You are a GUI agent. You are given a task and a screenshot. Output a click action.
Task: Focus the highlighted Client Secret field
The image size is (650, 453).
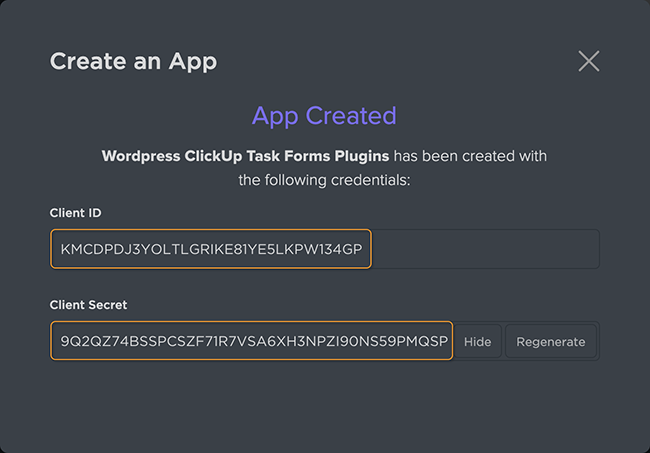coord(251,341)
